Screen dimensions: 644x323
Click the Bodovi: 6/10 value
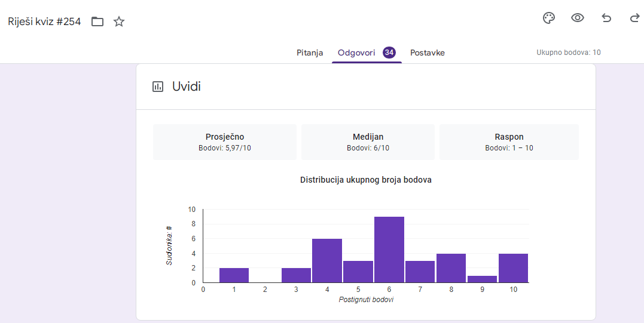(368, 148)
